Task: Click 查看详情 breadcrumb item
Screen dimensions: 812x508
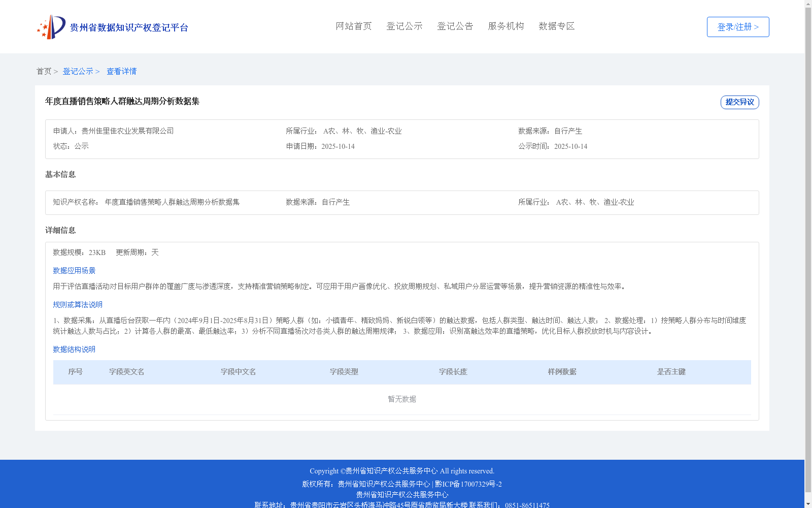Action: tap(121, 71)
